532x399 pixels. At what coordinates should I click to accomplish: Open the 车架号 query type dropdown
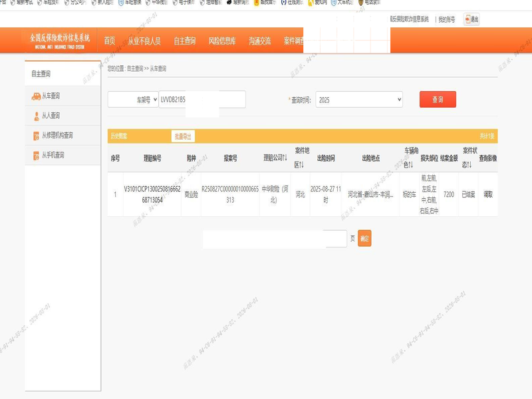[x=133, y=100]
